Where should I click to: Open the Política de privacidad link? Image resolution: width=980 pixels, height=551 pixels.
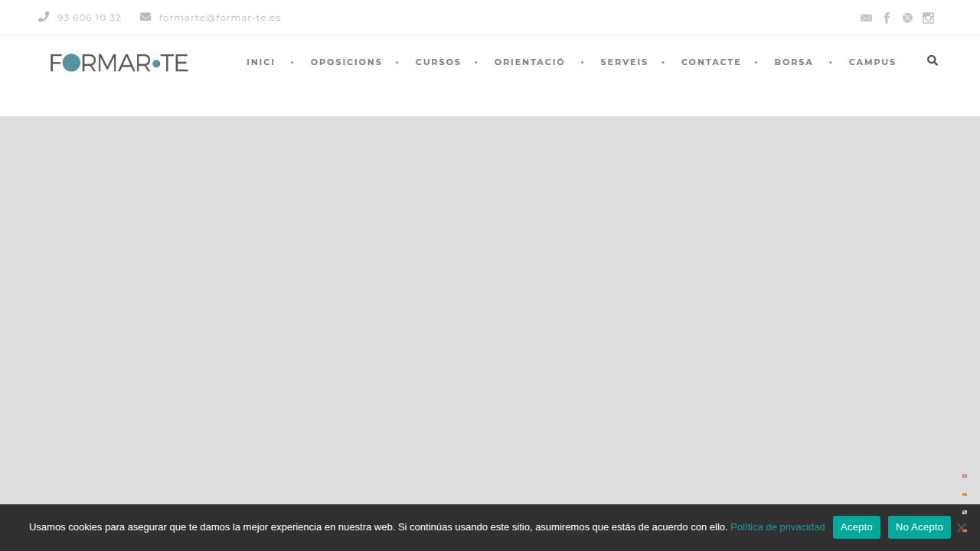777,527
